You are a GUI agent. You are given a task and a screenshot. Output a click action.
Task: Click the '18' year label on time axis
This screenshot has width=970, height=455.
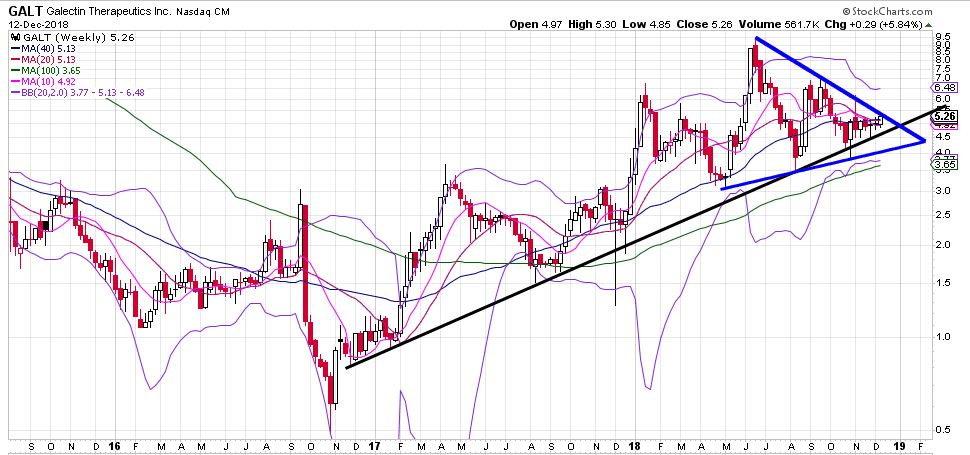(x=636, y=445)
